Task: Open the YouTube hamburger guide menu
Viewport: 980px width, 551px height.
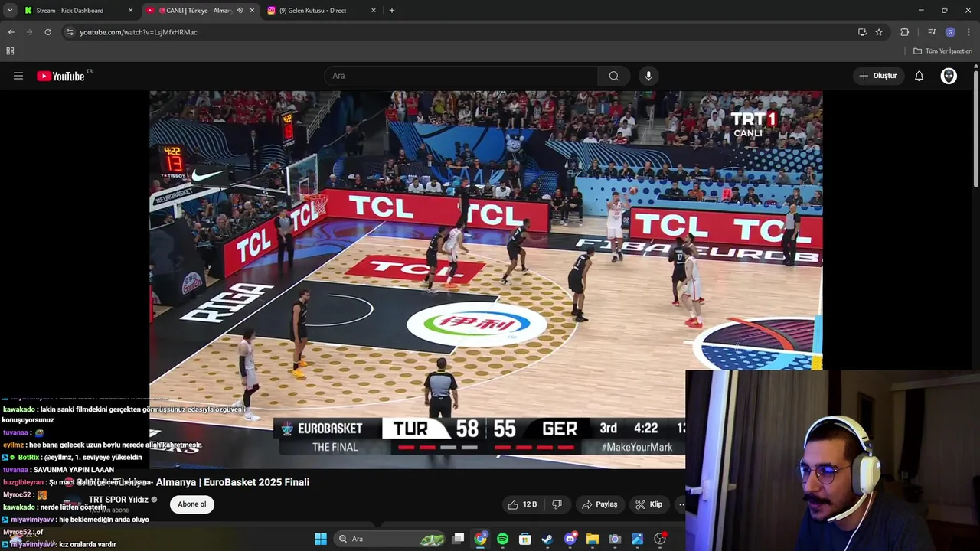Action: [x=18, y=76]
